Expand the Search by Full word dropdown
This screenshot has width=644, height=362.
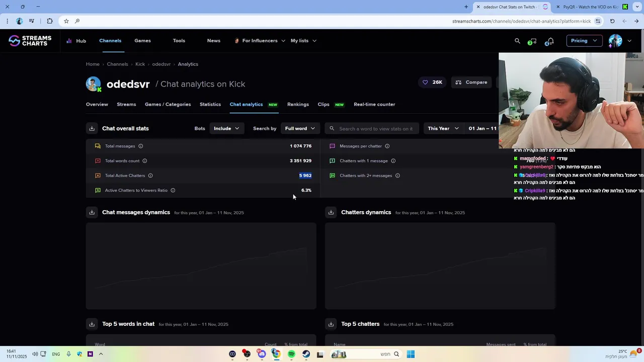pyautogui.click(x=300, y=129)
